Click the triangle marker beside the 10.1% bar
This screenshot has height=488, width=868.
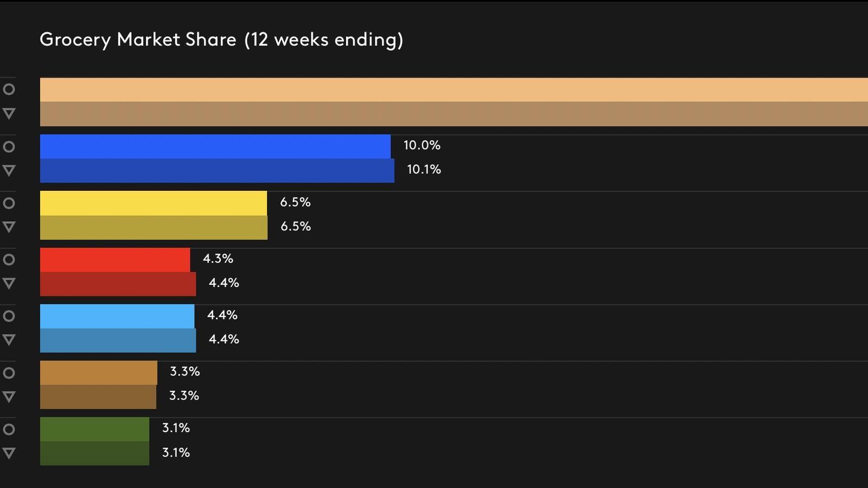pyautogui.click(x=9, y=170)
